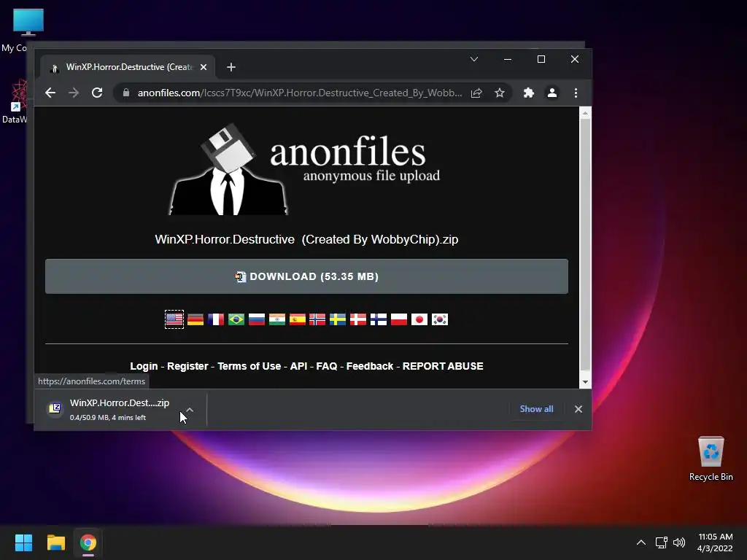Click the Chrome taskbar icon
The height and width of the screenshot is (560, 747).
[88, 542]
